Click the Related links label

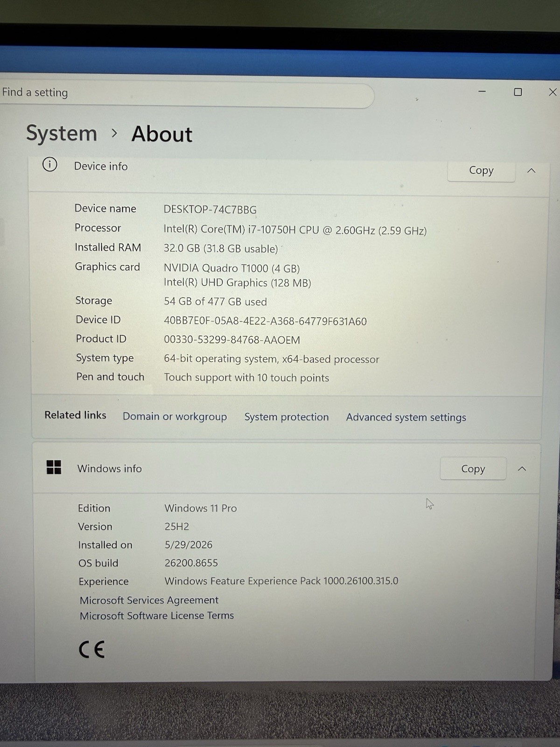(75, 415)
